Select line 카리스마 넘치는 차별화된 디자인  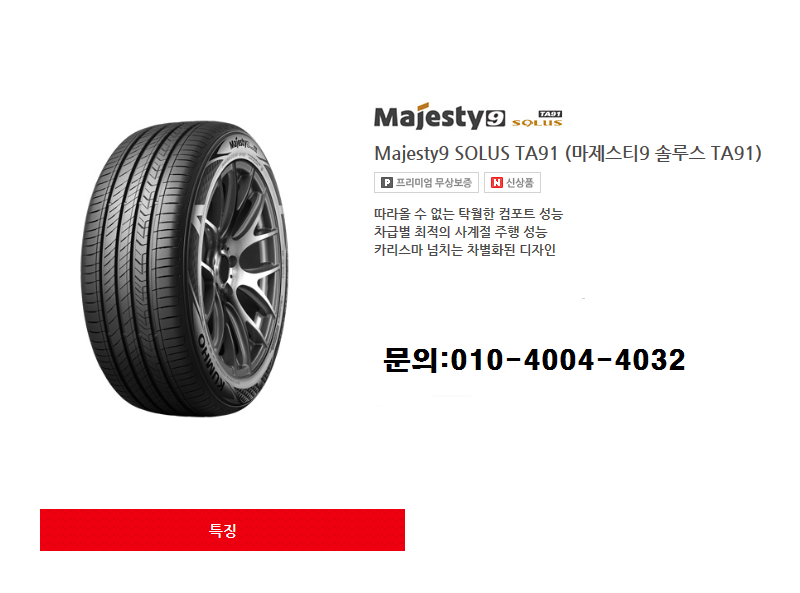(x=464, y=250)
